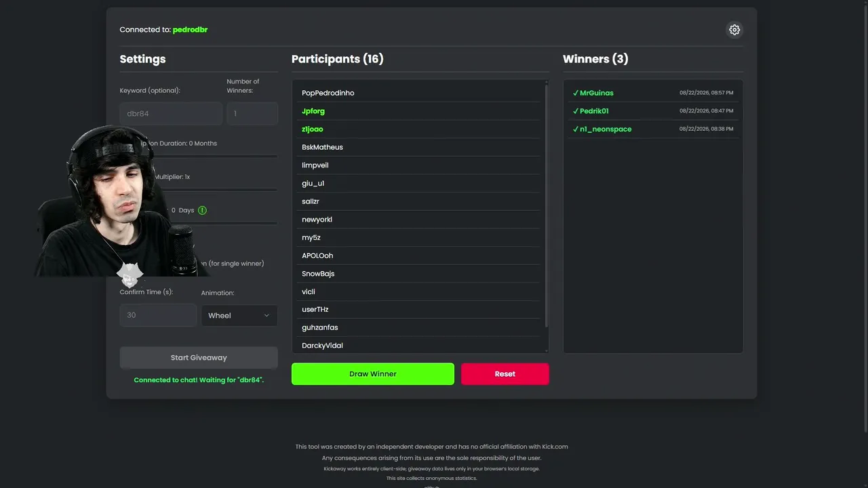Image resolution: width=868 pixels, height=488 pixels.
Task: Click the 'Connected to chat! Waiting' status message
Action: click(199, 380)
